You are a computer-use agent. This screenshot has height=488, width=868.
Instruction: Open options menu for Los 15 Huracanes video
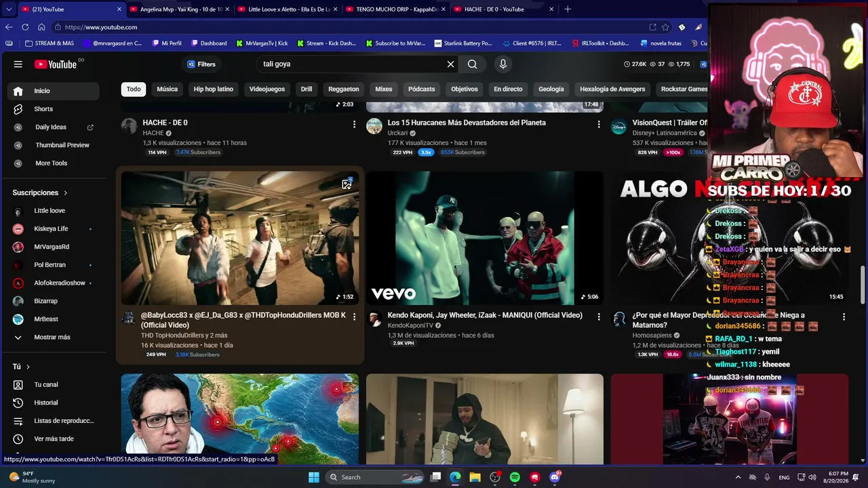599,125
